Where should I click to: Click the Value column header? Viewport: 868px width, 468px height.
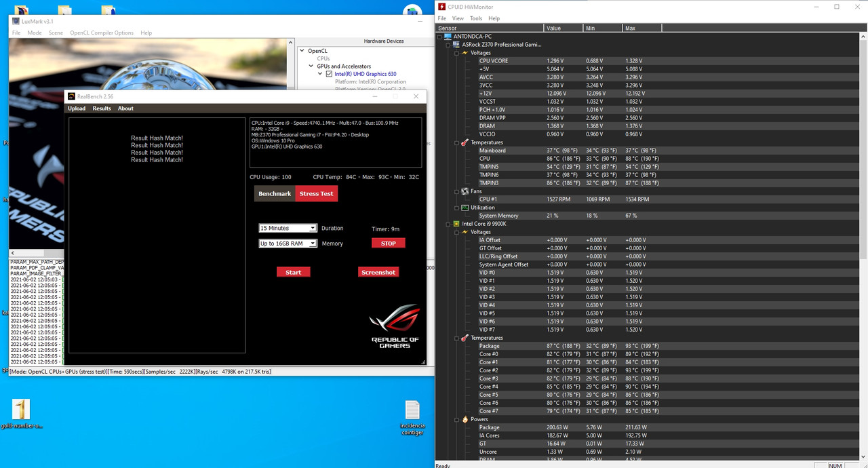click(x=564, y=28)
